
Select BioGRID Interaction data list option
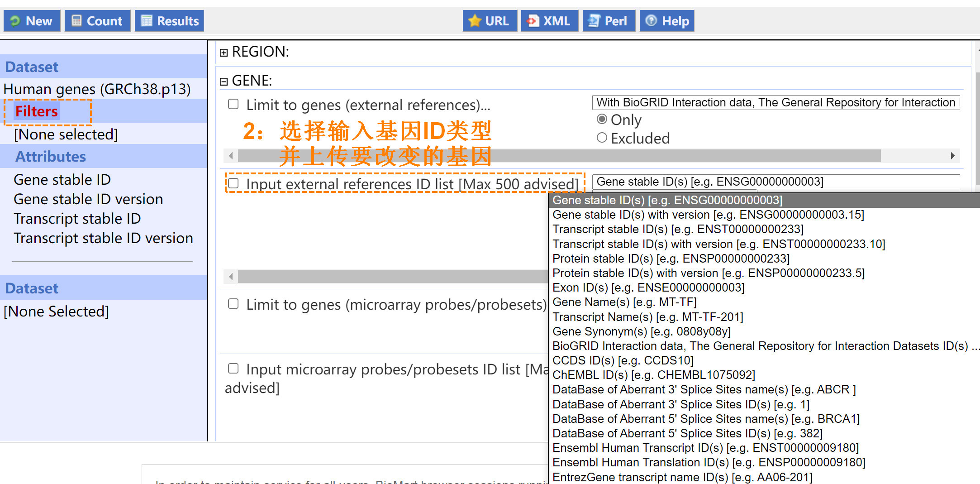click(764, 346)
